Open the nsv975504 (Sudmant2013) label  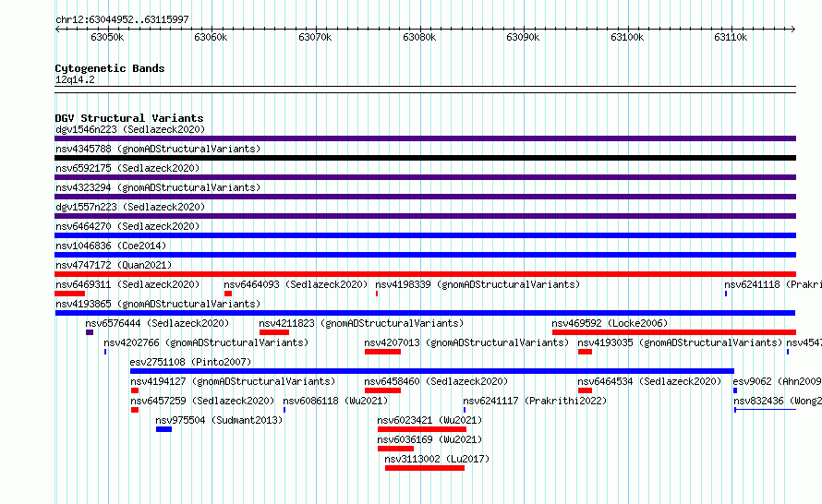[219, 420]
